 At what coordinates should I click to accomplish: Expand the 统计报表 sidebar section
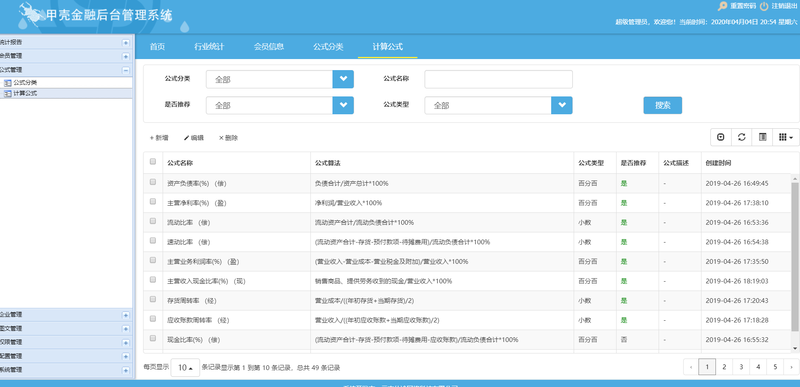click(126, 43)
